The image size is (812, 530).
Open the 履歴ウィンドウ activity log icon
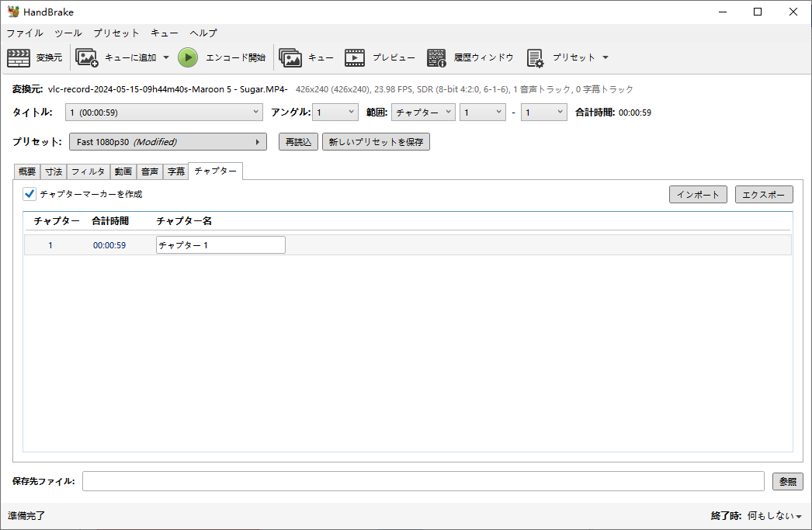click(436, 57)
